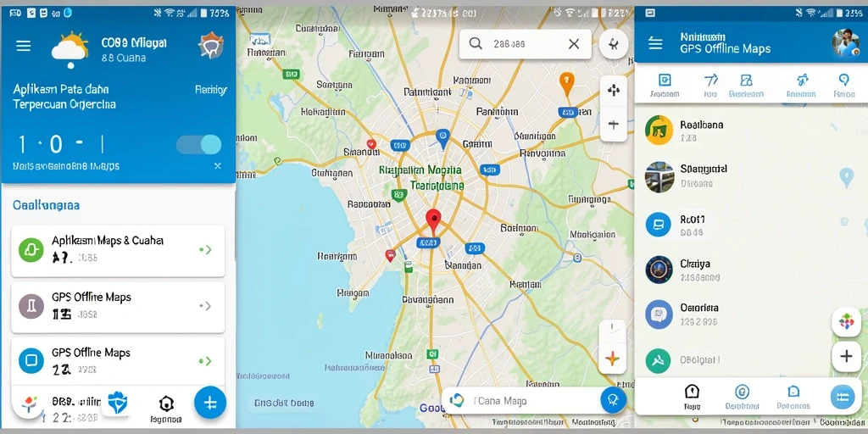
Task: Open hamburger menu in left weather panel
Action: click(x=23, y=46)
